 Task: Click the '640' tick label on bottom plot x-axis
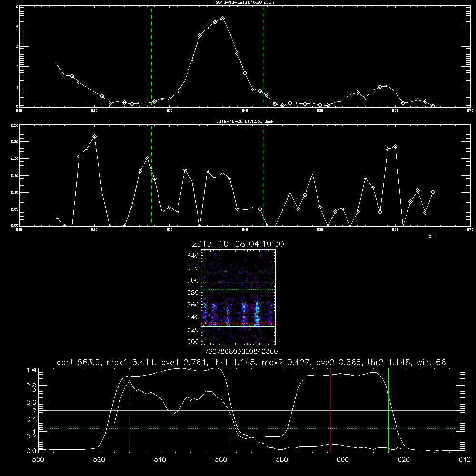(465, 460)
